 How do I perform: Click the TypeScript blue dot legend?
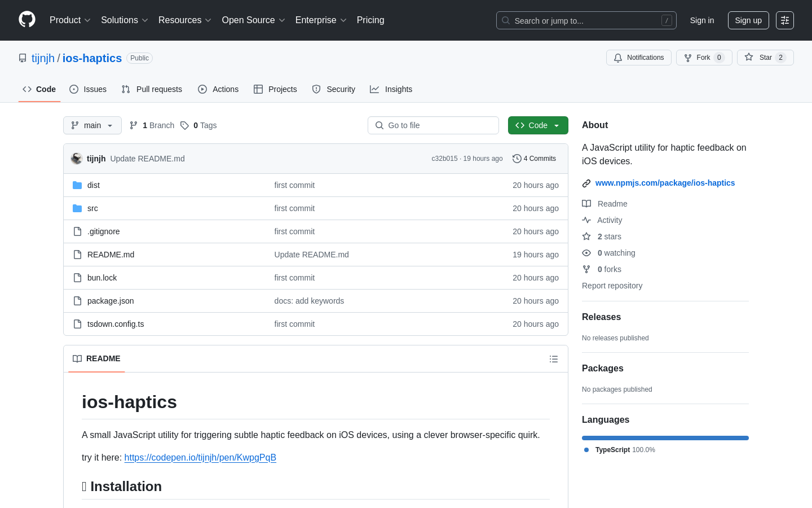coord(586,450)
